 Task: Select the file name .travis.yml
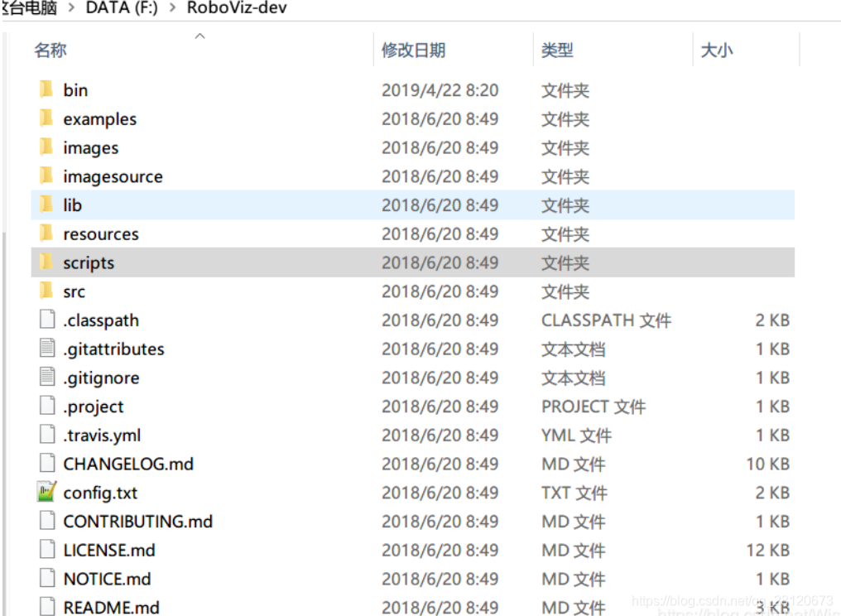pos(102,436)
